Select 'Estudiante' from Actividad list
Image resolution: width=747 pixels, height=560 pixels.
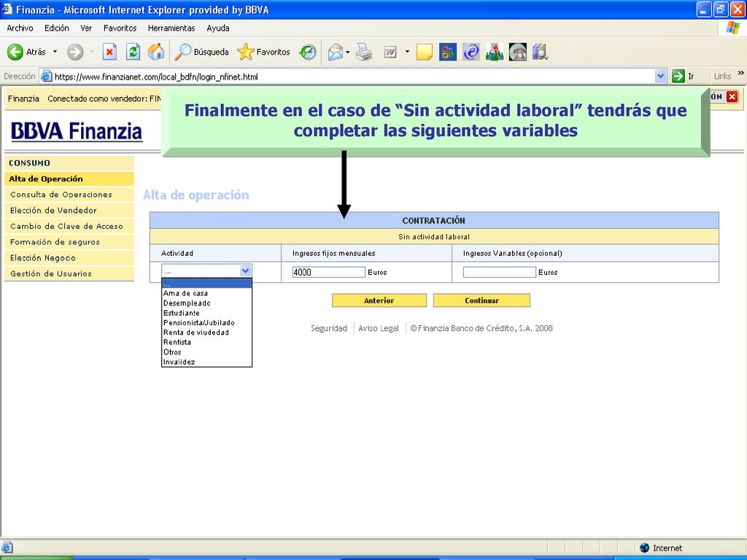pyautogui.click(x=206, y=313)
